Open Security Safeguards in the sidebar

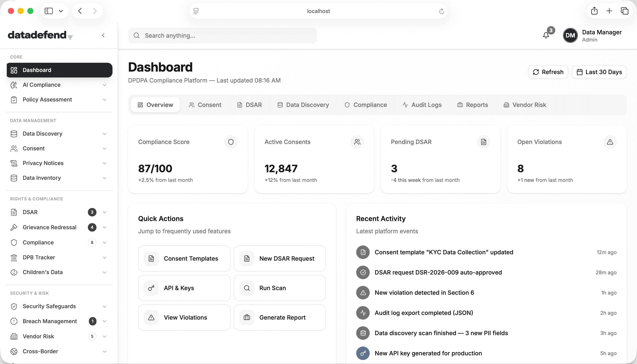click(x=60, y=307)
